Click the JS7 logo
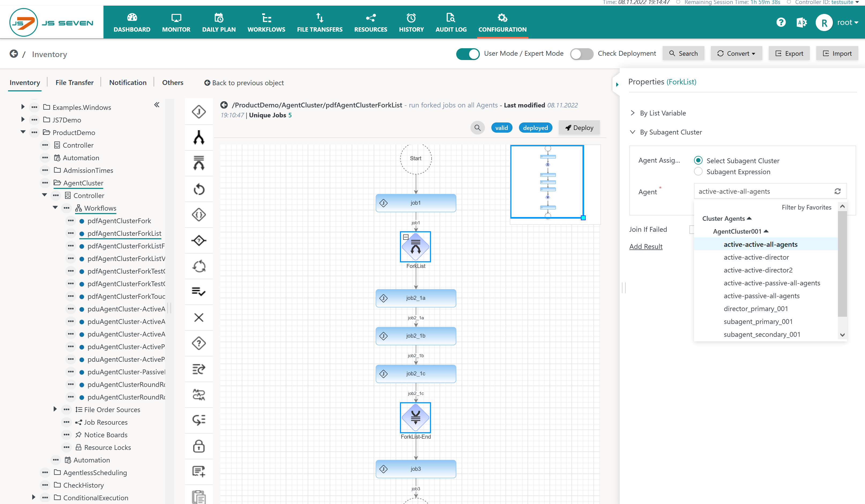The image size is (865, 504). (x=51, y=23)
